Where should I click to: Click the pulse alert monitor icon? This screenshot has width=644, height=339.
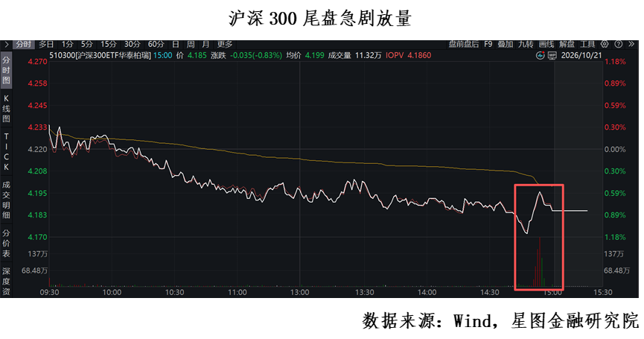(541, 55)
